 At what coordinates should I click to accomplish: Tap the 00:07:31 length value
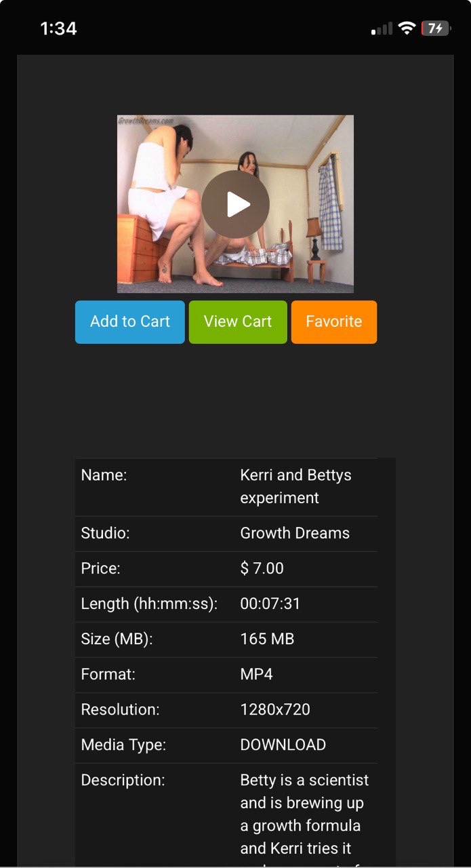tap(270, 604)
